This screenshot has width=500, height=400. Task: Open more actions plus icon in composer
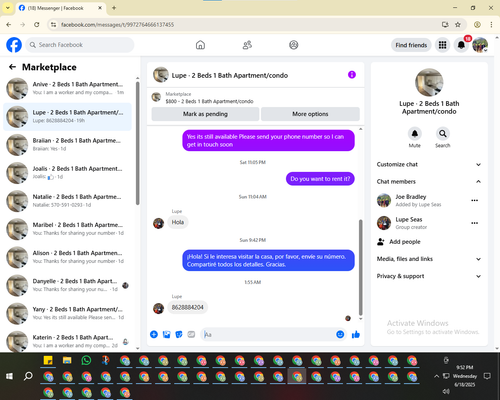tap(154, 334)
